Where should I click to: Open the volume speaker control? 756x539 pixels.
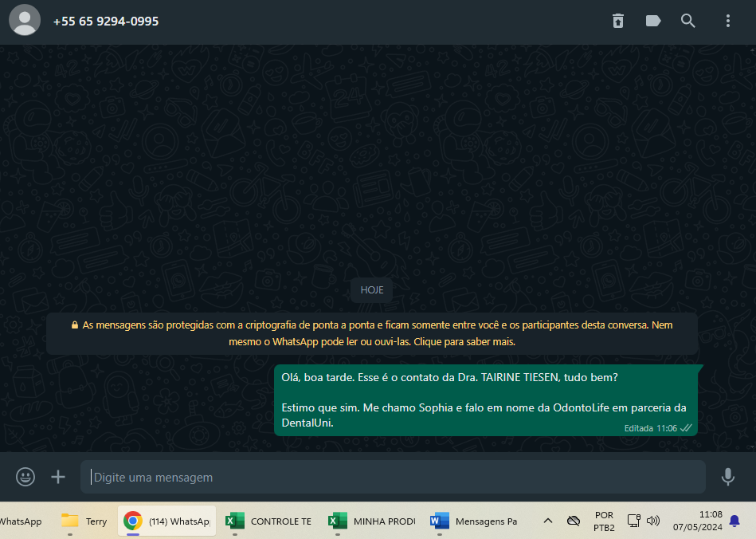point(652,521)
